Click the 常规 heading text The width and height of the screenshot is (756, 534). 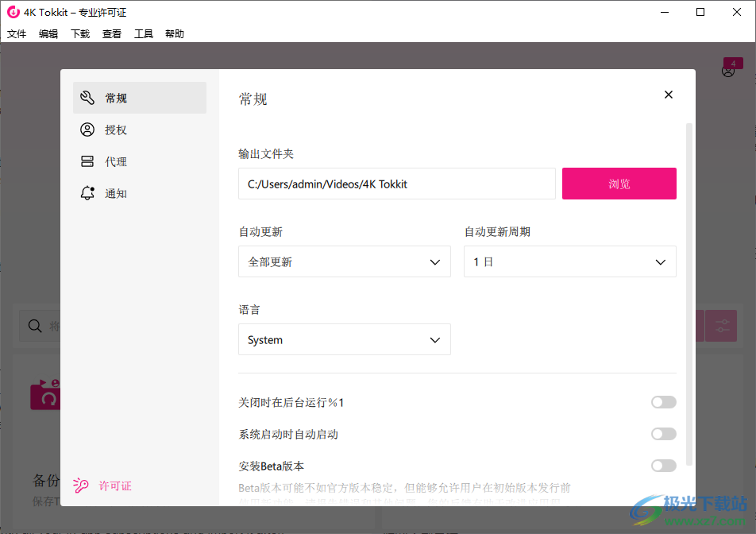(x=253, y=99)
